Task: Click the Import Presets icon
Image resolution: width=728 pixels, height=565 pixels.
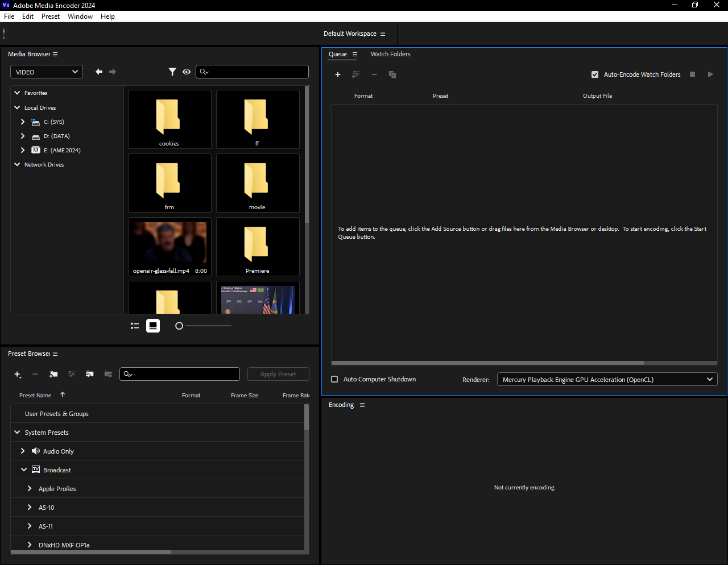Action: point(90,374)
